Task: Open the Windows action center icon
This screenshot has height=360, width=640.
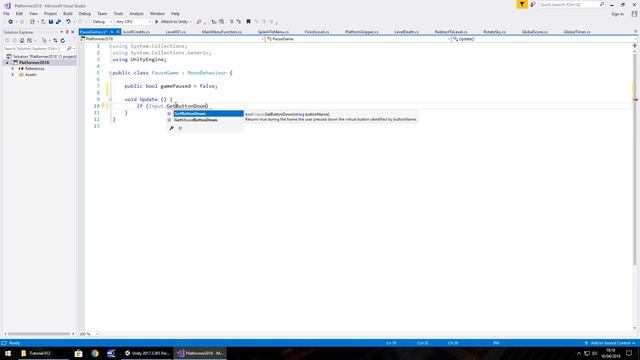Action: tap(629, 353)
